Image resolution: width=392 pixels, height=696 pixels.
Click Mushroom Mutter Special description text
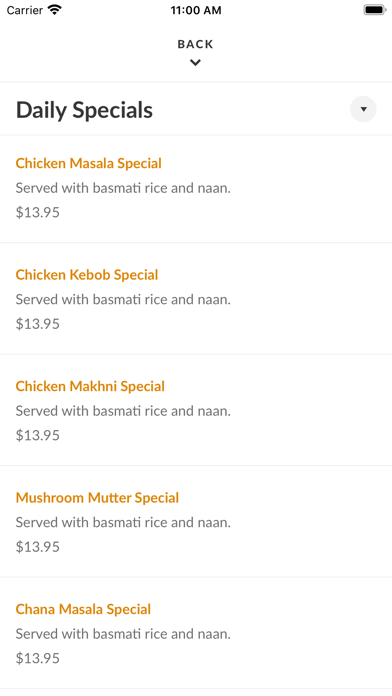pyautogui.click(x=123, y=522)
